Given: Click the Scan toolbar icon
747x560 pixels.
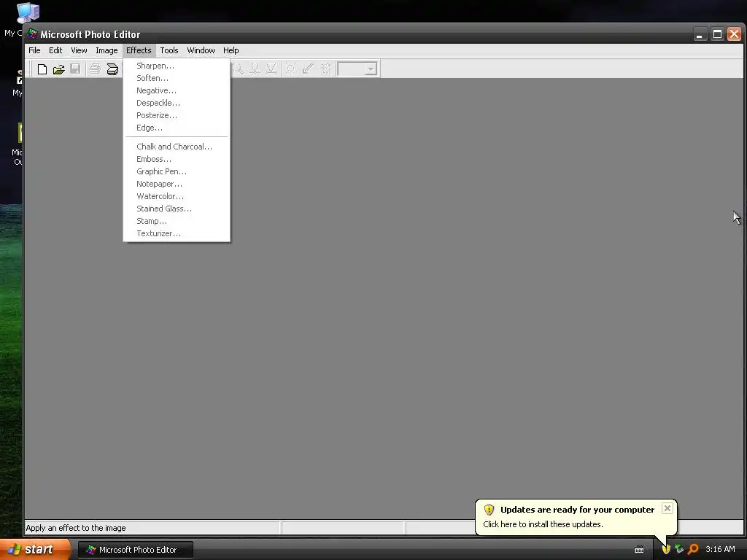Looking at the screenshot, I should tap(112, 69).
